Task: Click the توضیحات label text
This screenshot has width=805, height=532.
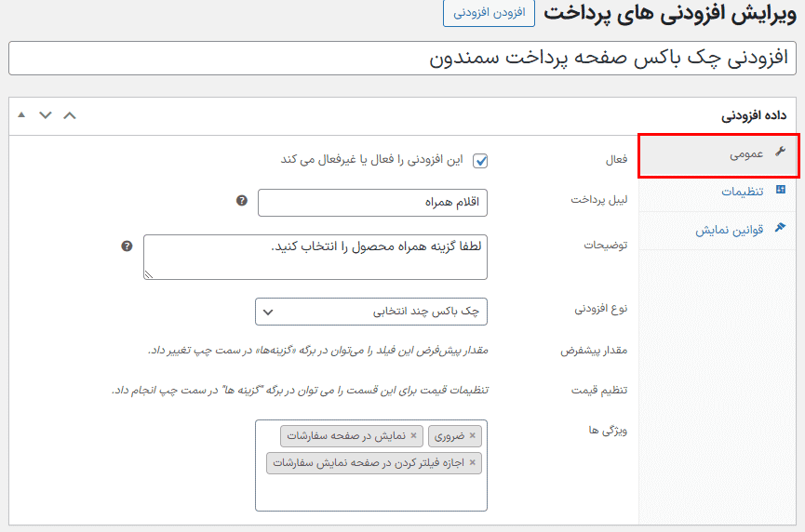Action: coord(605,246)
